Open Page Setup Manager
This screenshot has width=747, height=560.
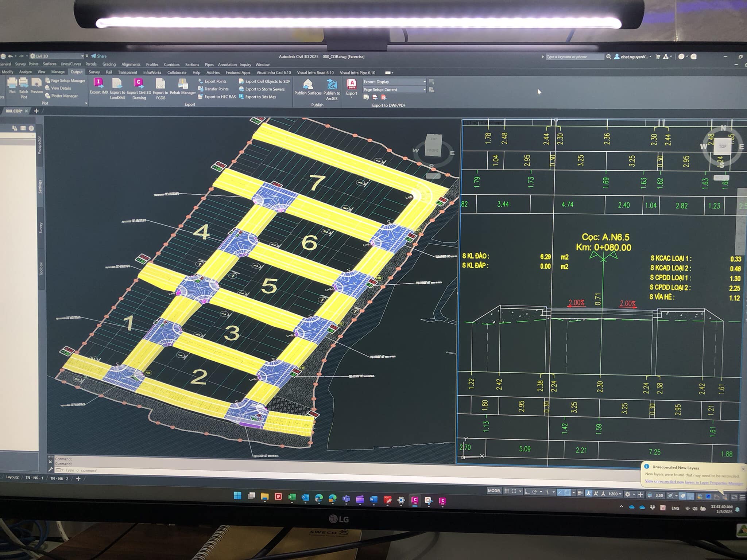65,81
